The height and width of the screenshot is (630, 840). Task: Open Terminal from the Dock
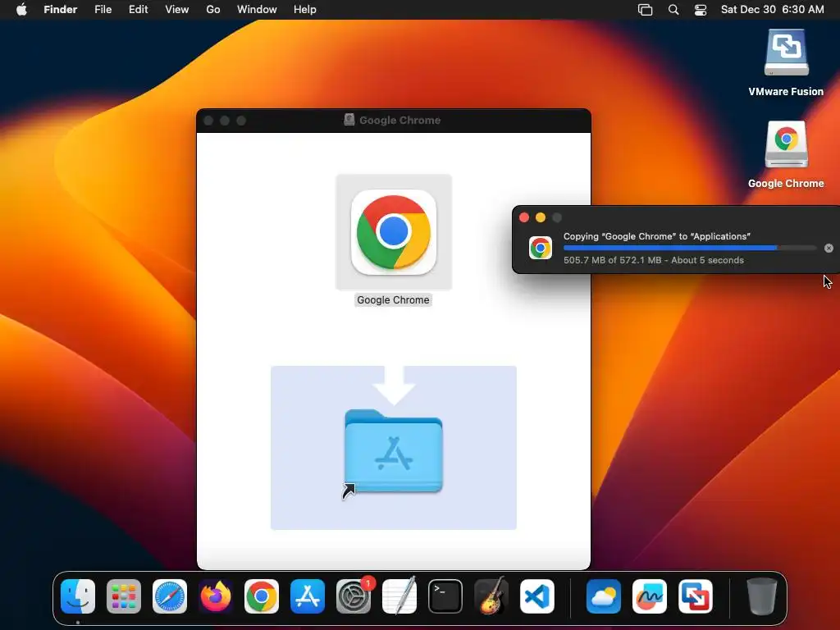tap(445, 596)
